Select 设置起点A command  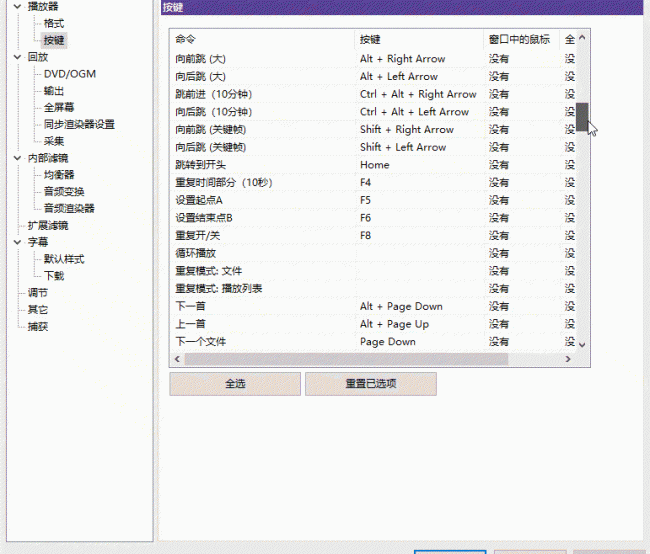point(373,200)
